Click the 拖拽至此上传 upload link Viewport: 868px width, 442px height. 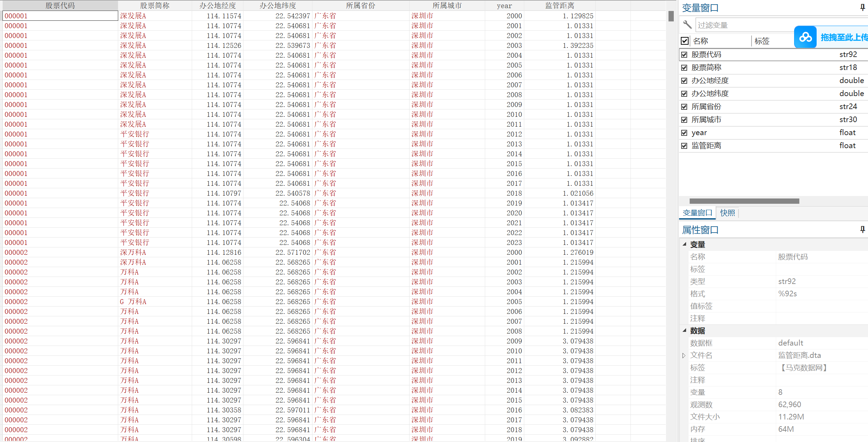pyautogui.click(x=844, y=37)
